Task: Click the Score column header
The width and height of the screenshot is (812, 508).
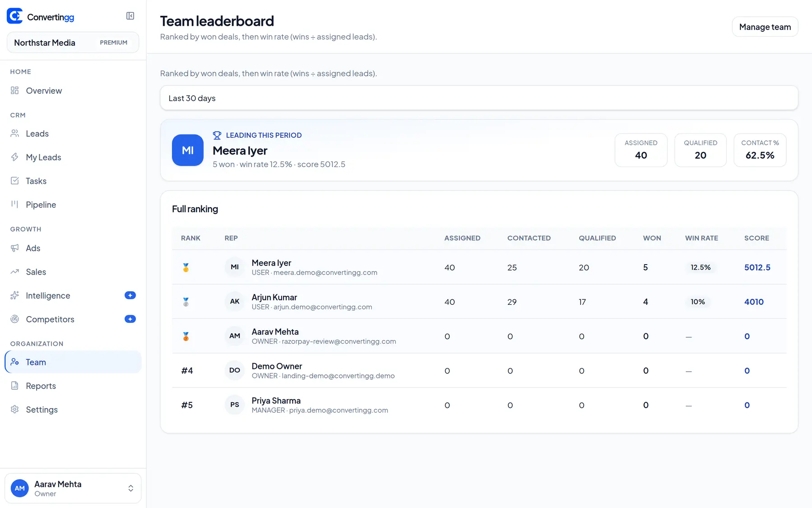Action: (x=757, y=238)
